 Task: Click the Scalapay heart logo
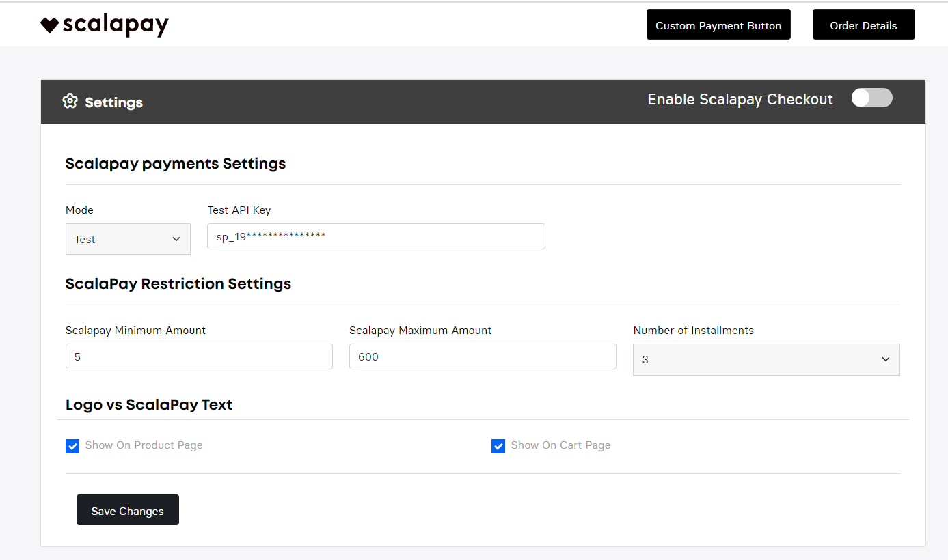(105, 25)
